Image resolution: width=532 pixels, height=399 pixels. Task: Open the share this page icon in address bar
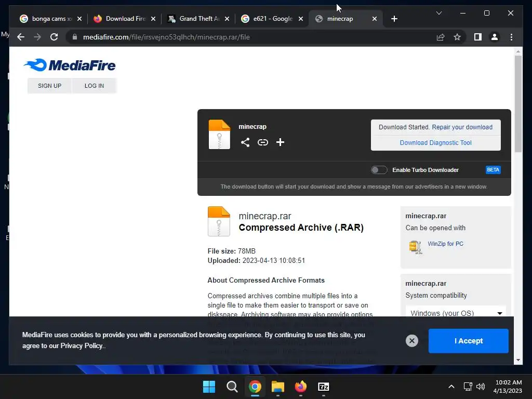441,37
